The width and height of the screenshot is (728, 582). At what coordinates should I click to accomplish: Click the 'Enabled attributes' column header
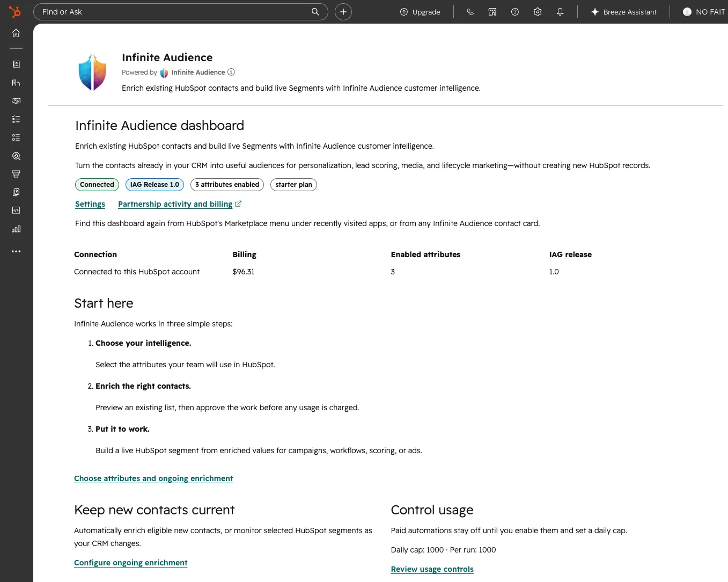[x=425, y=254]
